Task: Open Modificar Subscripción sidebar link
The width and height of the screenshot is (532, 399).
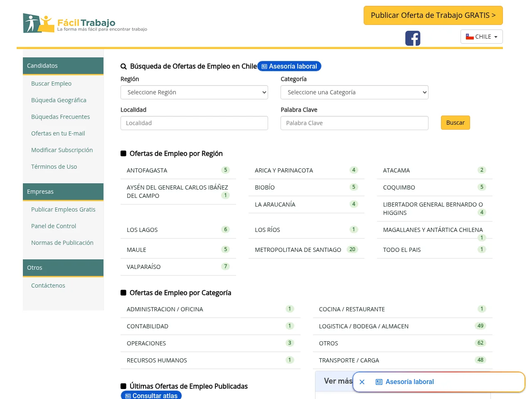Action: coord(62,150)
